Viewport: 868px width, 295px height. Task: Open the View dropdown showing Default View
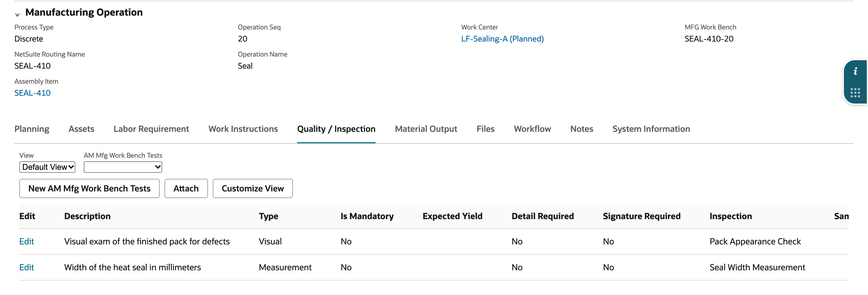tap(47, 167)
